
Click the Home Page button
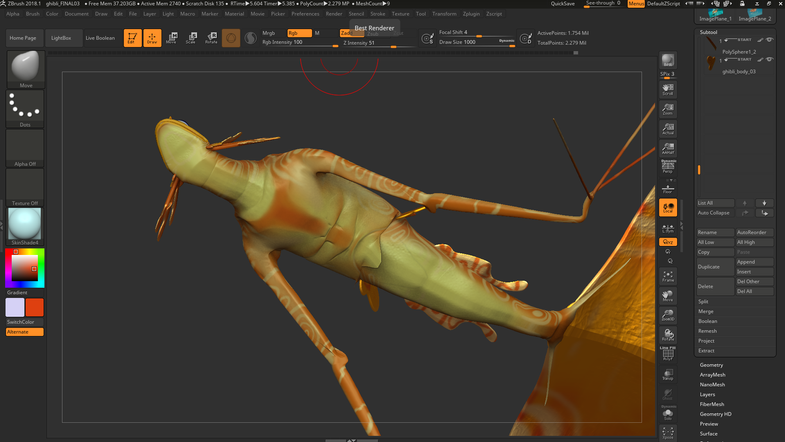coord(23,38)
